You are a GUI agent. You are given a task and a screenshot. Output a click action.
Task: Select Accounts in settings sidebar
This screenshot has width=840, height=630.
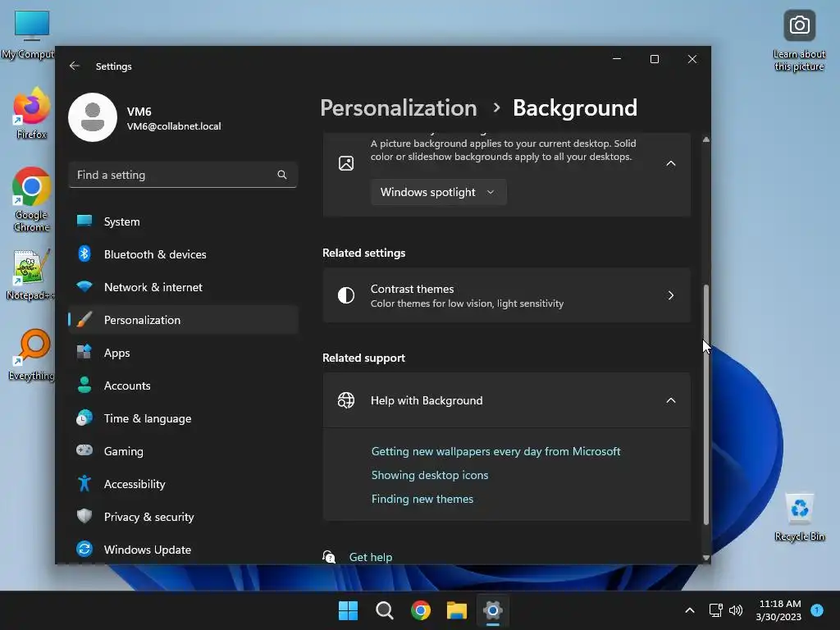pos(183,386)
